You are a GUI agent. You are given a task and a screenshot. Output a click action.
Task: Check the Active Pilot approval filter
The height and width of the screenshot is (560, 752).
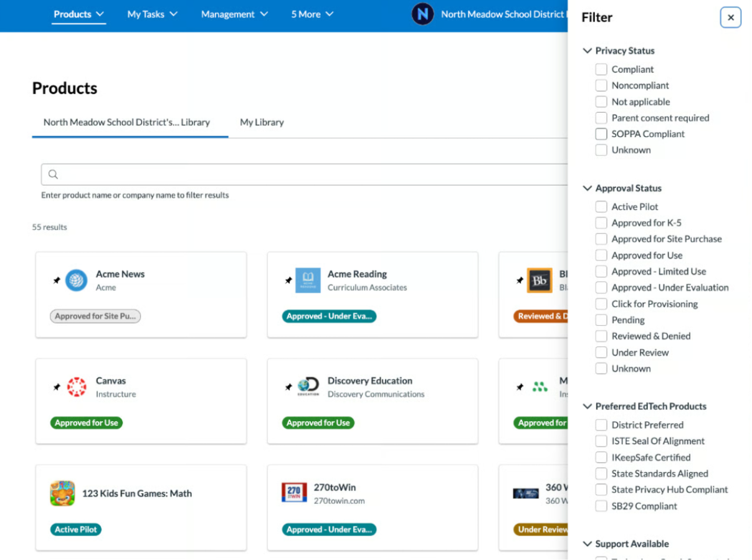point(601,207)
